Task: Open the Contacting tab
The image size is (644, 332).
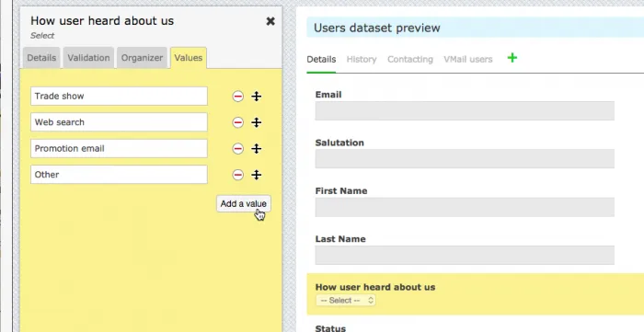Action: (410, 60)
